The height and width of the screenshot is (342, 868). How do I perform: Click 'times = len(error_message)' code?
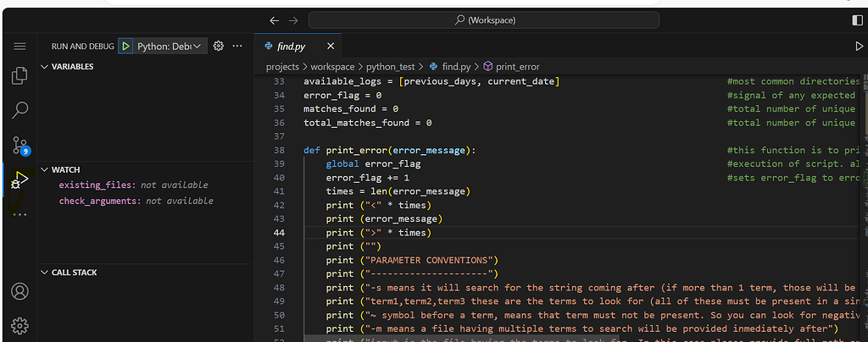(398, 191)
